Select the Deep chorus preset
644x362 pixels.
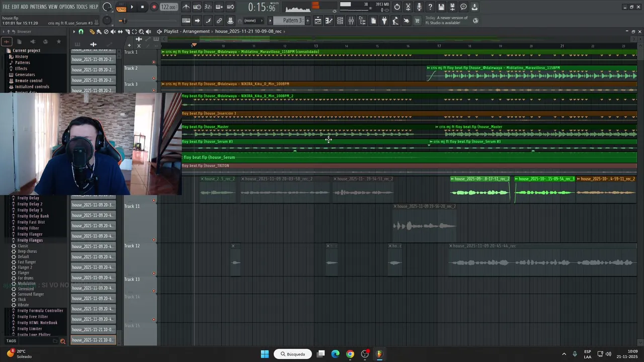27,251
